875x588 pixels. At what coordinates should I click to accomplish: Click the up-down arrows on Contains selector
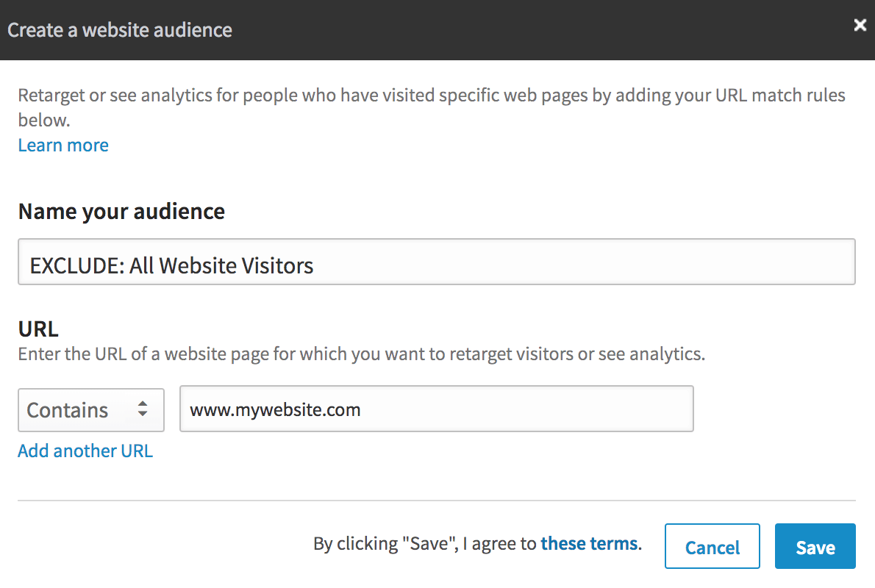point(143,409)
